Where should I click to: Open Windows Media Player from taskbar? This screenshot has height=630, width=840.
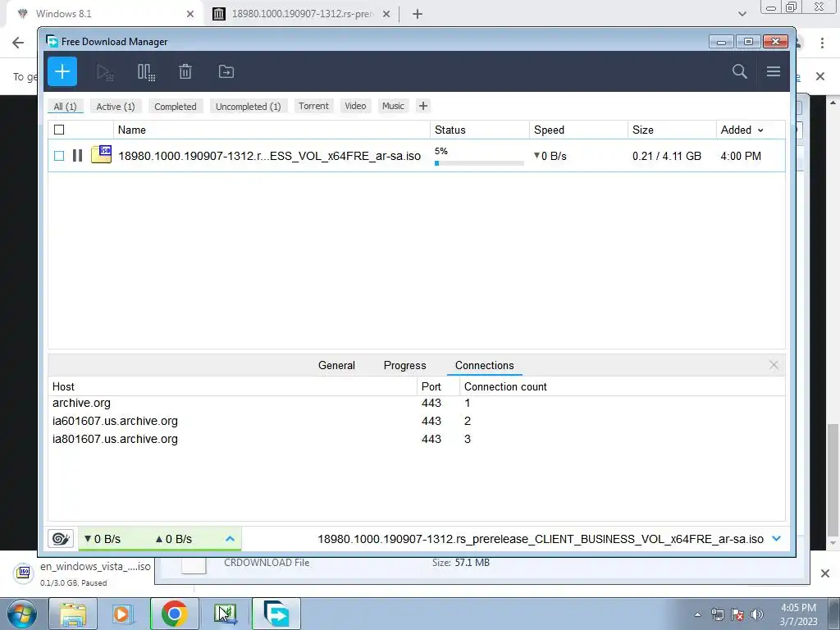point(123,614)
